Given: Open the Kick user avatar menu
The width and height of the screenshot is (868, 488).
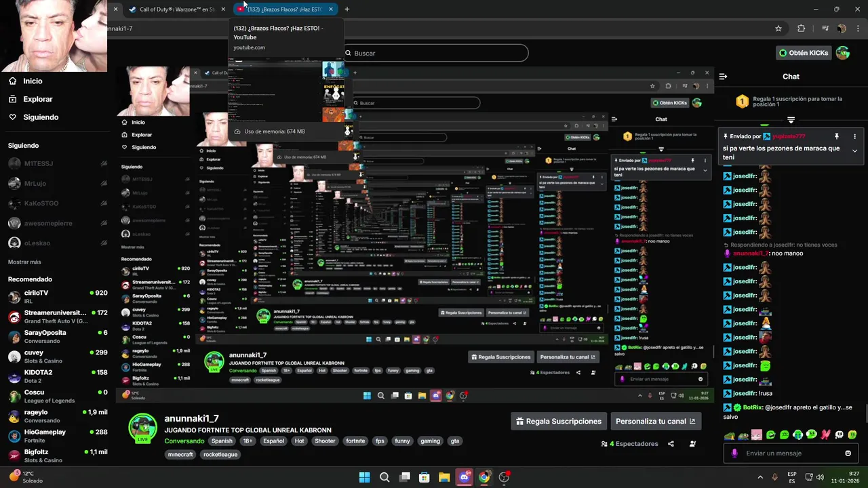Looking at the screenshot, I should [843, 53].
